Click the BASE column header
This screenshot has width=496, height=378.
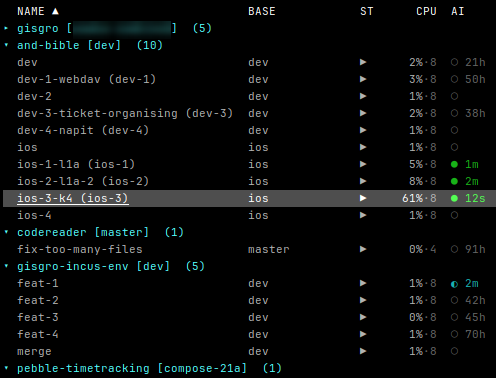point(262,11)
